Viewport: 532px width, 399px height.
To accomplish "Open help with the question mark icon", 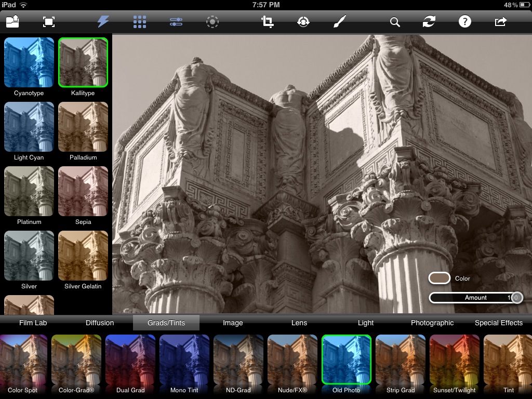I will point(464,21).
